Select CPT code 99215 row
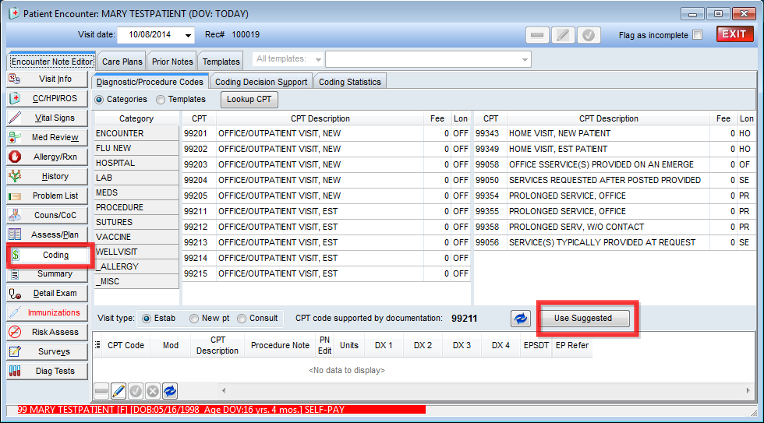The image size is (764, 423). coord(326,274)
